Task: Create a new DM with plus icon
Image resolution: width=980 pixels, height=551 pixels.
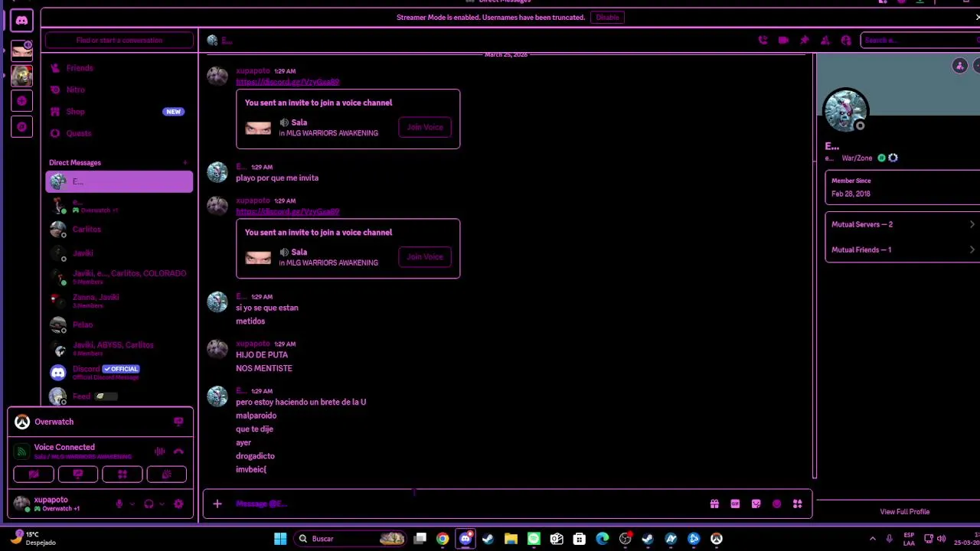Action: [x=185, y=162]
